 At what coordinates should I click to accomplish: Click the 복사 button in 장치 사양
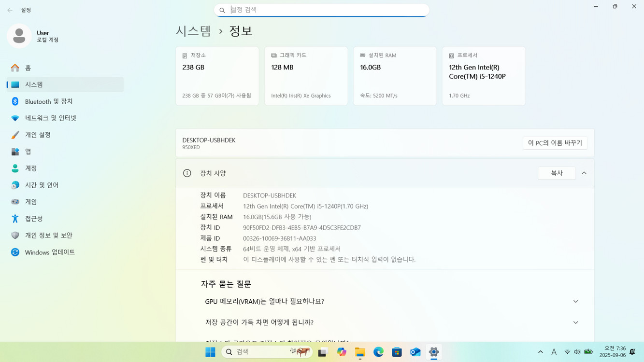(557, 173)
